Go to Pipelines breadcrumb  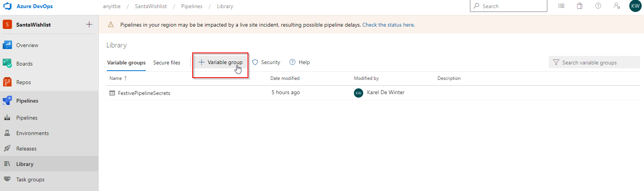(x=192, y=6)
